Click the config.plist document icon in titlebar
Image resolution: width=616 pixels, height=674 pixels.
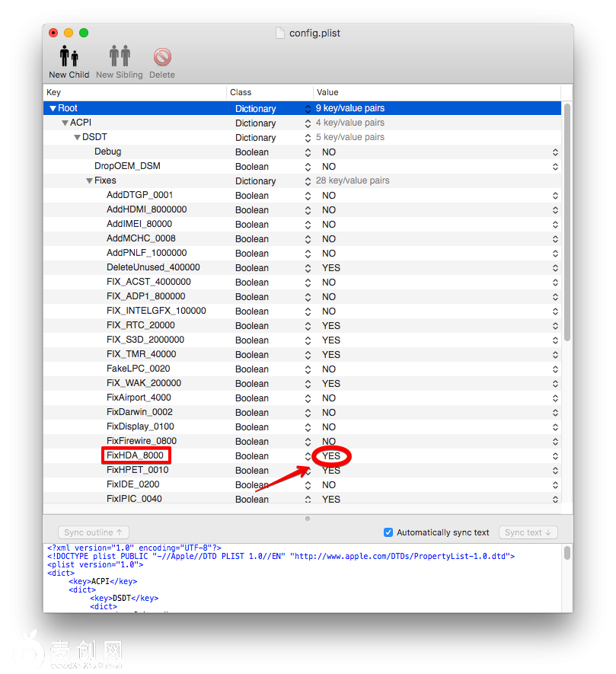278,33
